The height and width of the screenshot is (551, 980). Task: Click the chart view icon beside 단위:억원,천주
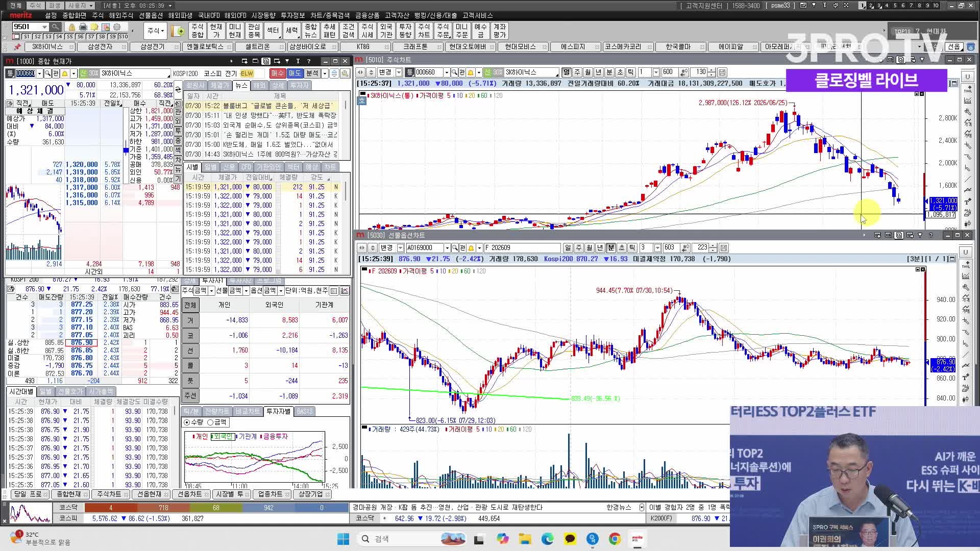tap(345, 291)
